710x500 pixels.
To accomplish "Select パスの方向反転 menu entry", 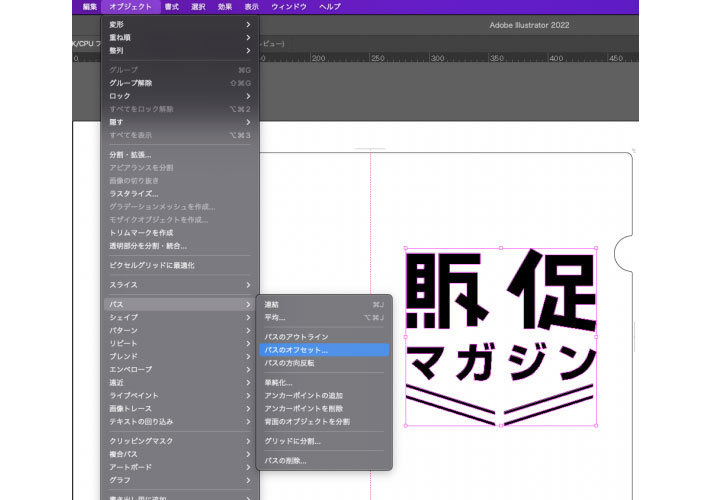I will click(x=289, y=363).
